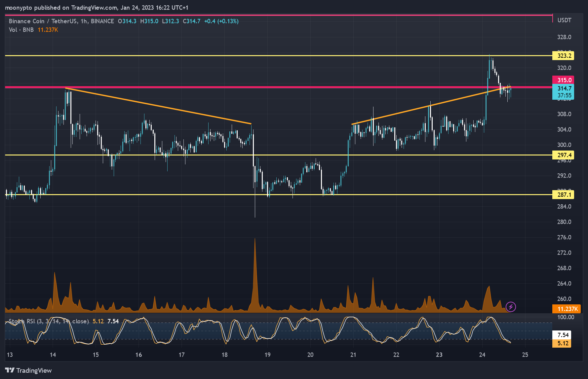This screenshot has height=379, width=588.
Task: Select the 287.1 yellow price label
Action: (563, 194)
